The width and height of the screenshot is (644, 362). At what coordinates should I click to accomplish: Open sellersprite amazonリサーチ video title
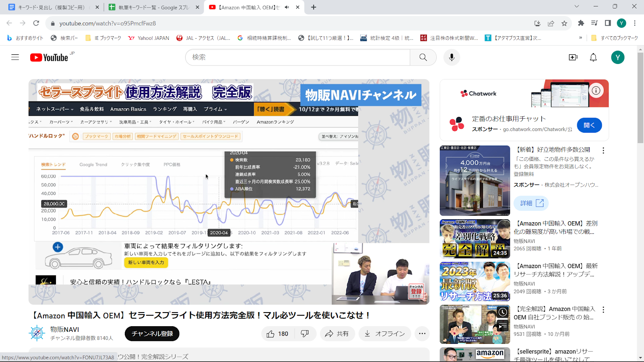point(553,355)
